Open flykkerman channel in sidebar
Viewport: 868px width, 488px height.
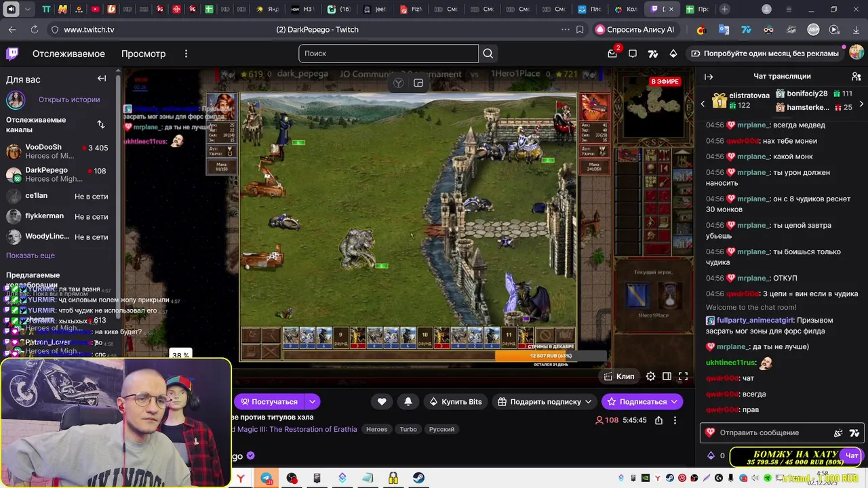60,216
